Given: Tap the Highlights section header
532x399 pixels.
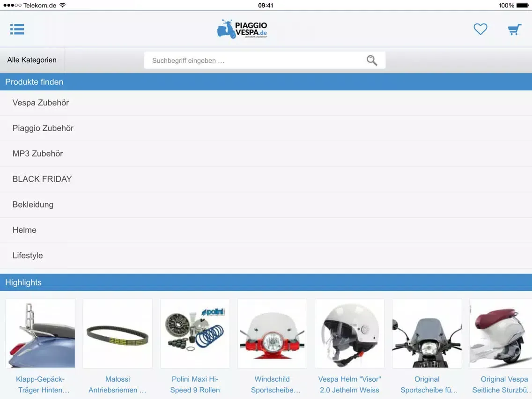Looking at the screenshot, I should point(266,282).
